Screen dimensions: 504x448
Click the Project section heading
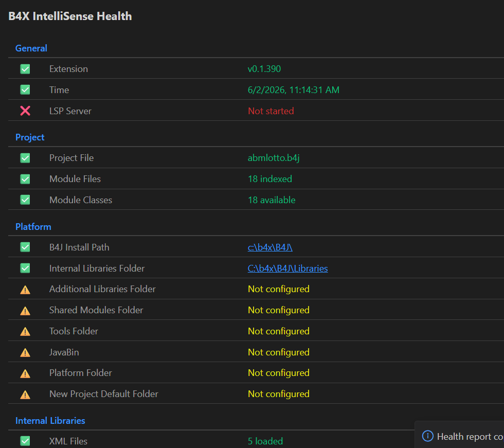pyautogui.click(x=30, y=137)
